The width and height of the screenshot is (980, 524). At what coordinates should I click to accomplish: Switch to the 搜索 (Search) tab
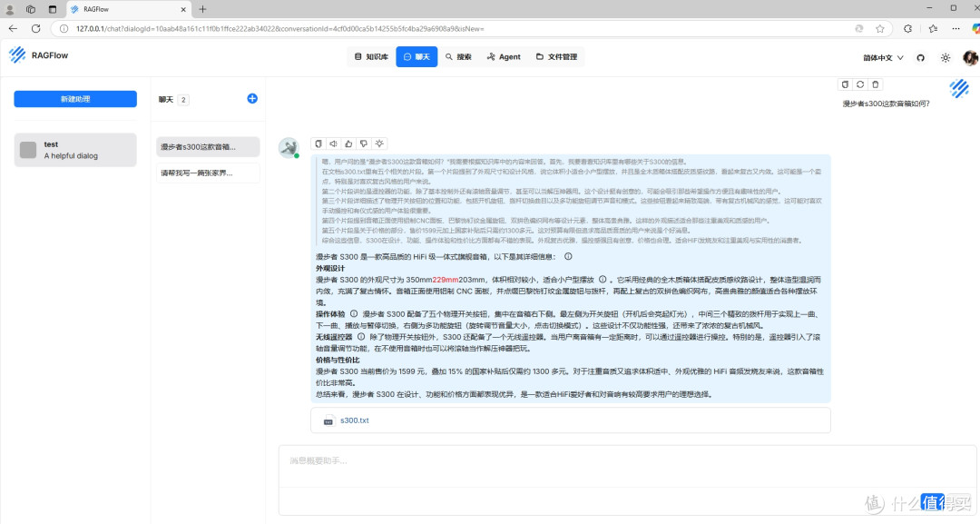point(458,57)
